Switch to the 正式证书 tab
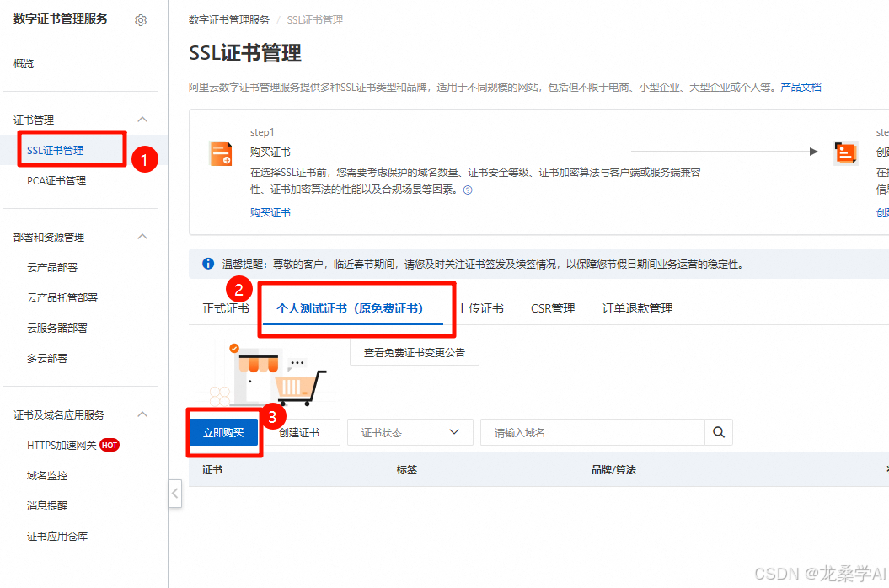This screenshot has width=889, height=588. click(226, 308)
